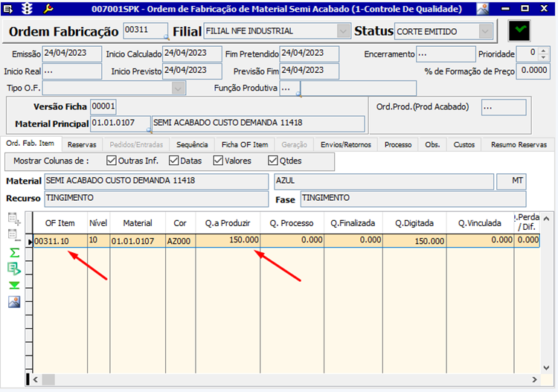558x392 pixels.
Task: Open the Processo tab
Action: click(398, 145)
